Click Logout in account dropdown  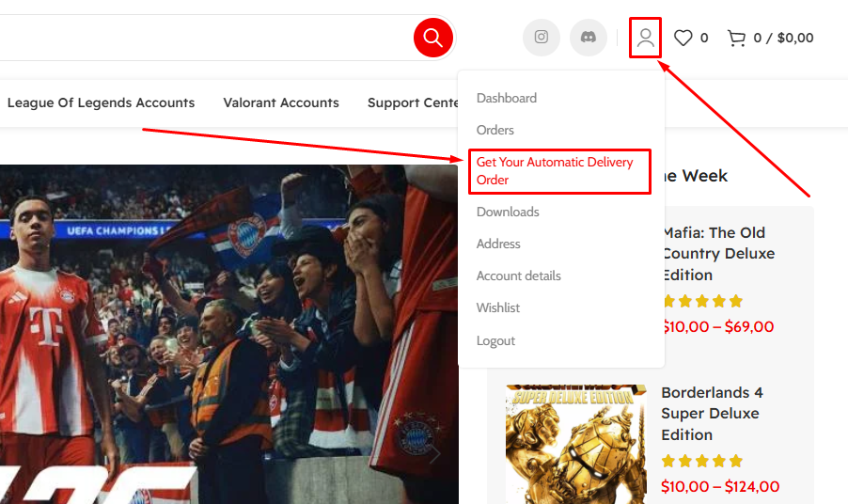tap(495, 340)
